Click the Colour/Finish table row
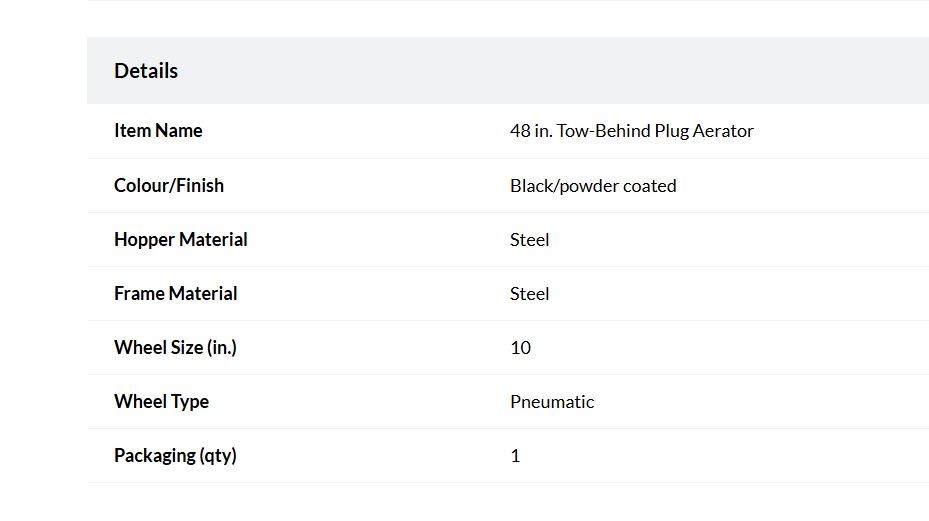The width and height of the screenshot is (929, 521). tap(508, 186)
